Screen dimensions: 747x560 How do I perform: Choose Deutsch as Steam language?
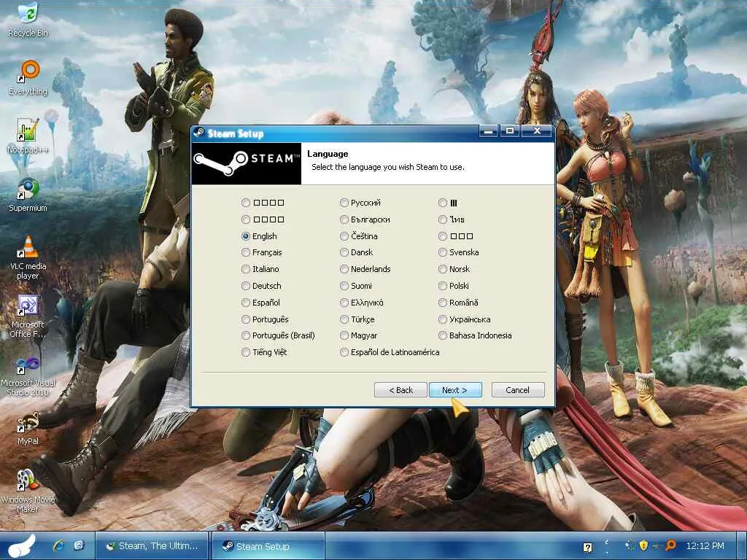pos(261,286)
